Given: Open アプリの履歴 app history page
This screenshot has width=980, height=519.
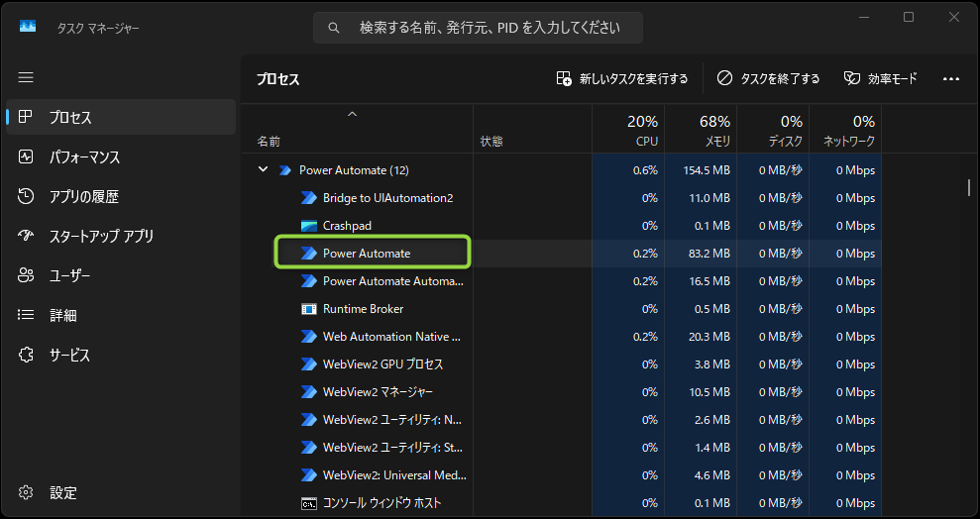Looking at the screenshot, I should coord(83,197).
